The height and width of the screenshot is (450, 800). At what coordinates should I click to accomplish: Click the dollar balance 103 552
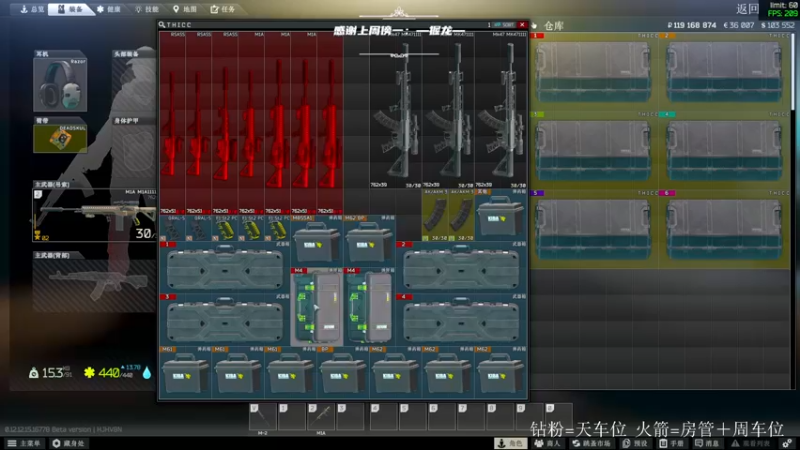778,25
